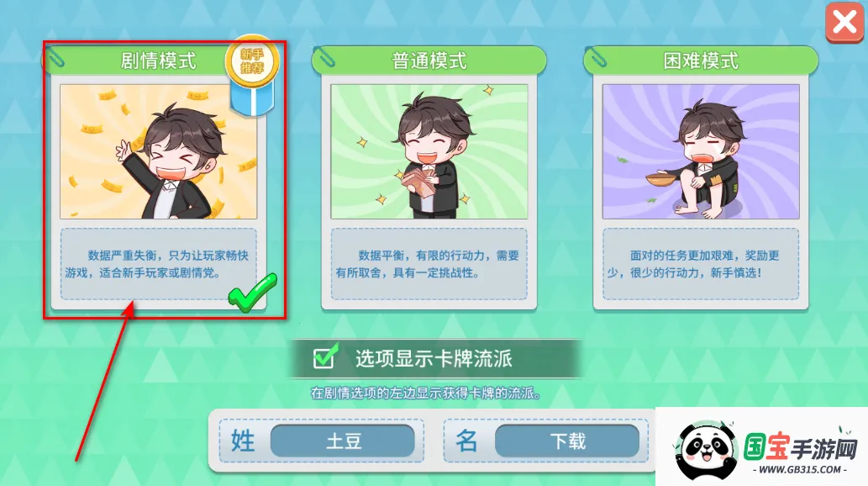This screenshot has width=868, height=486.
Task: Click the green checkmark on 剧情模式 card
Action: 252,292
